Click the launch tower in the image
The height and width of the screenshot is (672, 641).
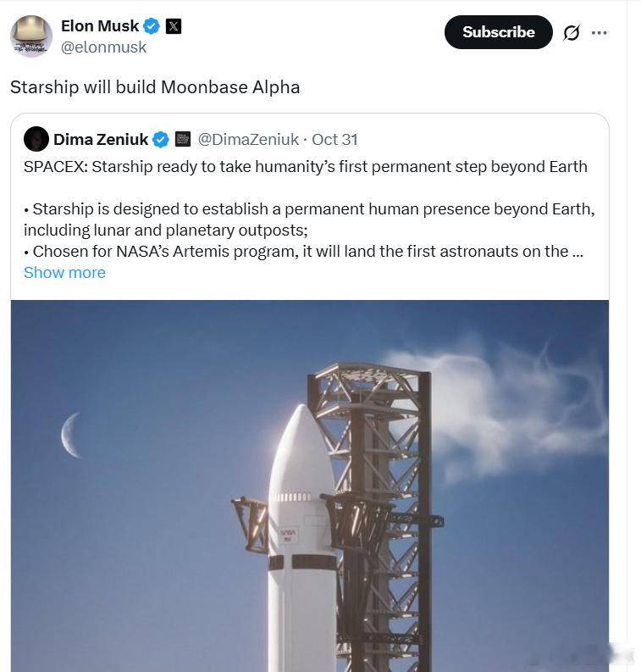[383, 508]
